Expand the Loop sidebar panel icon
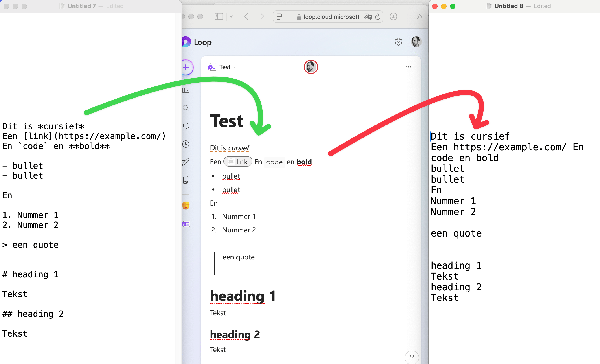The width and height of the screenshot is (600, 364). (186, 90)
